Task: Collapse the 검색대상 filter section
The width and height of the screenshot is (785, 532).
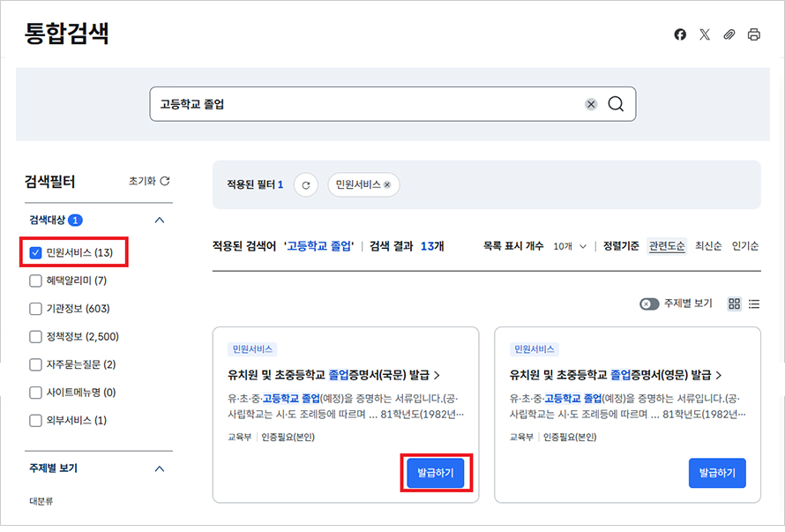Action: coord(160,220)
